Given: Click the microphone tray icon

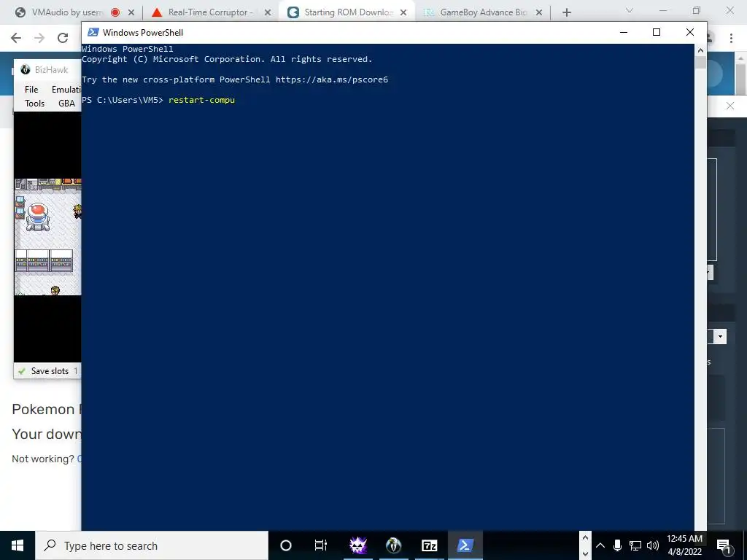Looking at the screenshot, I should click(617, 545).
